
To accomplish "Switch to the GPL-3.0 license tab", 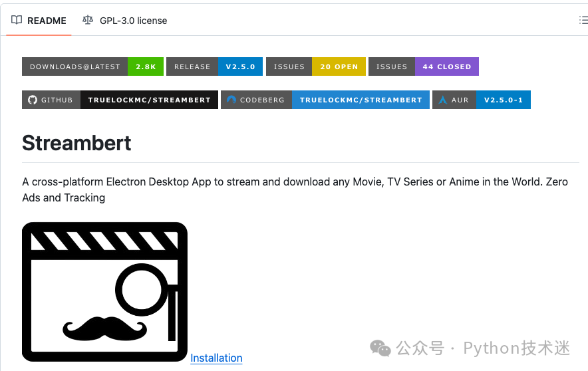I will click(125, 21).
